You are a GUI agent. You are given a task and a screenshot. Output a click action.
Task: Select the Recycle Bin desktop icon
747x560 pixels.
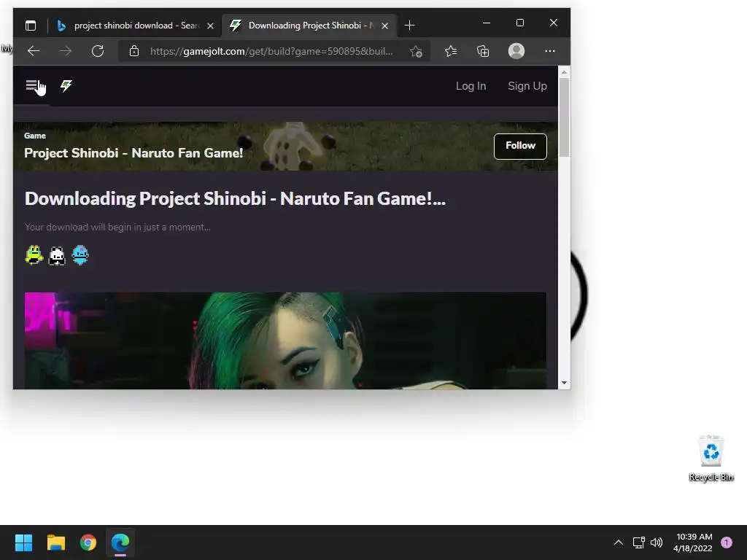711,458
